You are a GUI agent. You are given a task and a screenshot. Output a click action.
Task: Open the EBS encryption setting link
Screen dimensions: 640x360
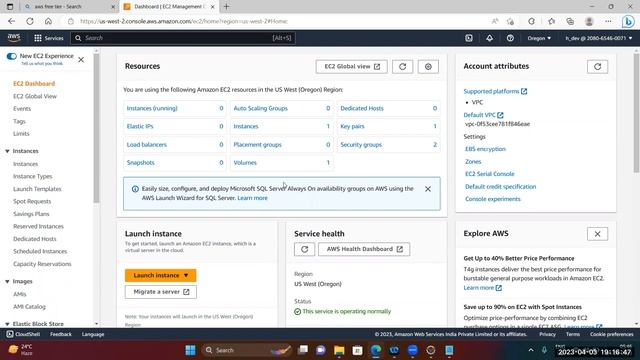tap(485, 149)
